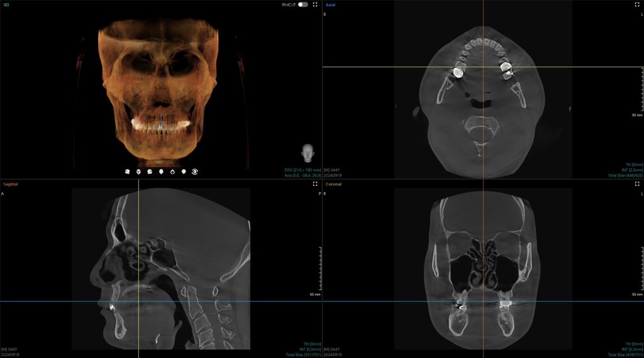Click the Coronal panel label

click(333, 185)
